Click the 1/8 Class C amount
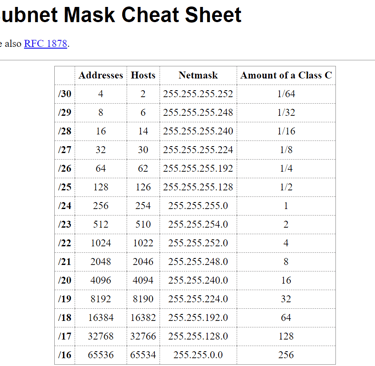 [x=286, y=150]
